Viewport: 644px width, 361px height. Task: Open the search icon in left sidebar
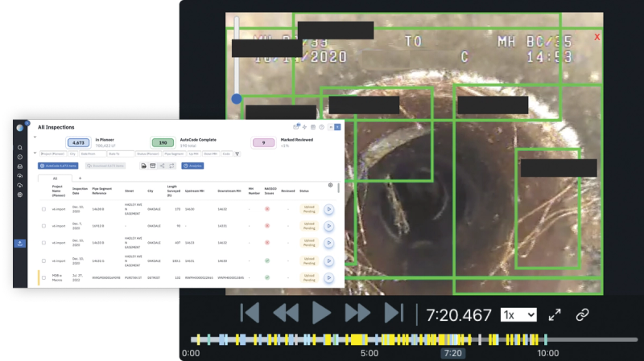[19, 148]
